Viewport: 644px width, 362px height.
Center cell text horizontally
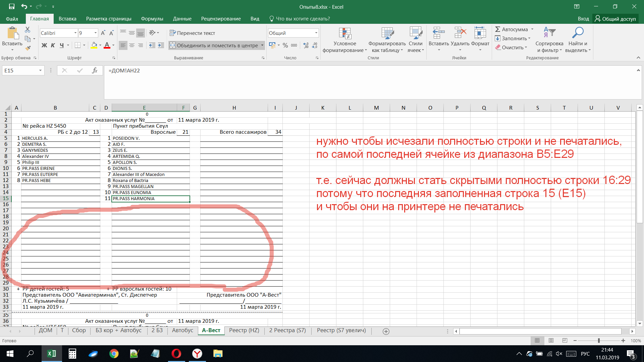pyautogui.click(x=132, y=45)
